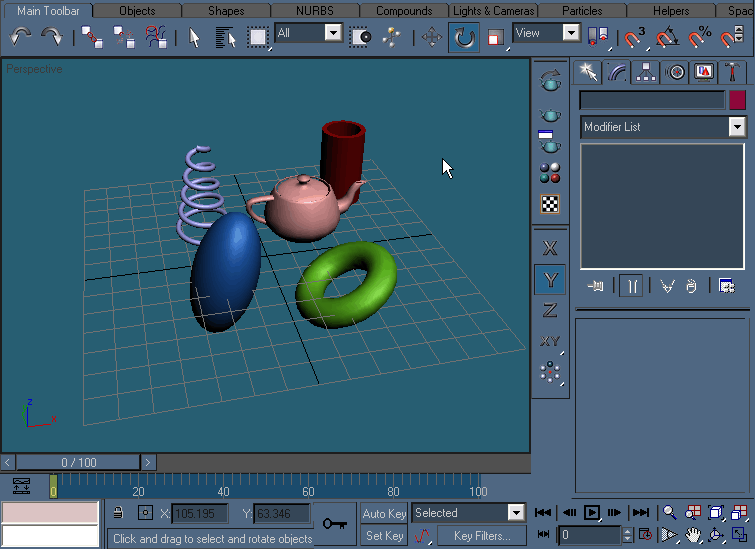Switch to the Particles tab
This screenshot has height=549, width=755.
click(x=582, y=11)
